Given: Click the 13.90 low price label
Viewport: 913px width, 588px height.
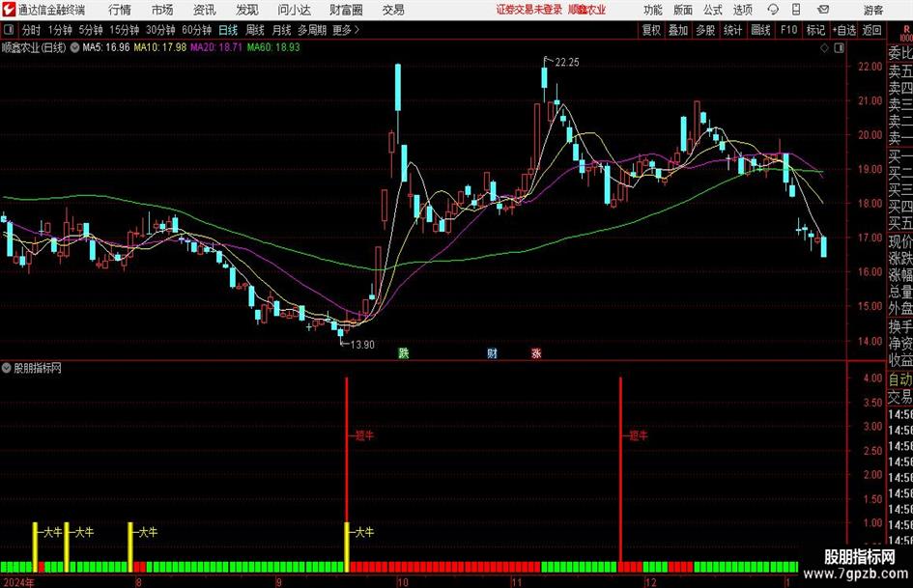Looking at the screenshot, I should point(362,345).
